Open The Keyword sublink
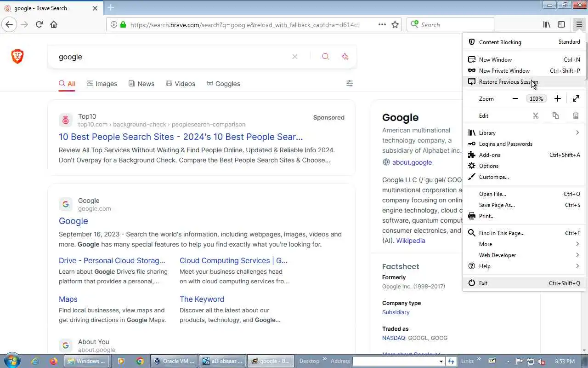 point(202,299)
